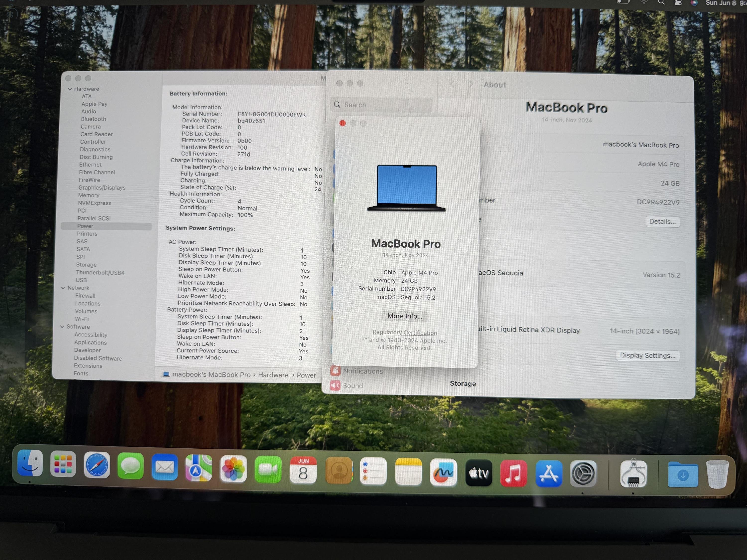The image size is (747, 560).
Task: Click More Info button
Action: click(x=405, y=316)
